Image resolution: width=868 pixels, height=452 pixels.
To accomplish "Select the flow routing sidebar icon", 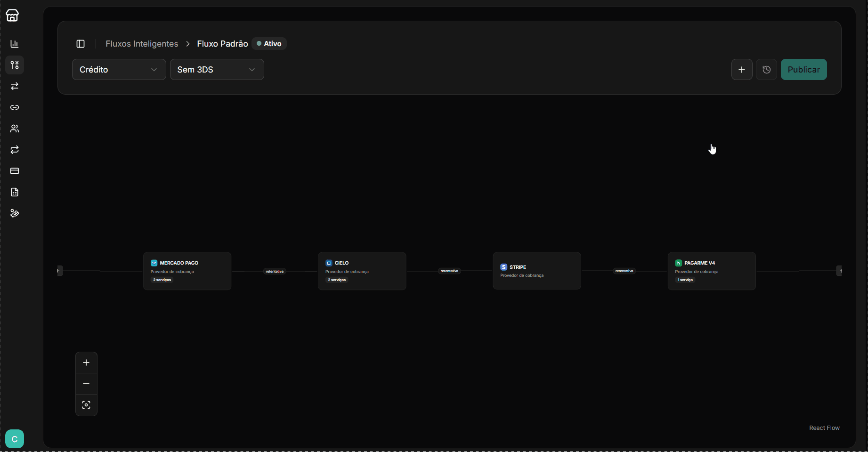I will click(x=15, y=65).
